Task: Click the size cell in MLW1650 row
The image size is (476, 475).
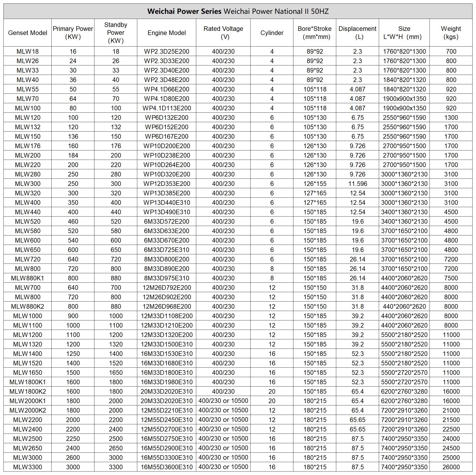Action: [404, 372]
